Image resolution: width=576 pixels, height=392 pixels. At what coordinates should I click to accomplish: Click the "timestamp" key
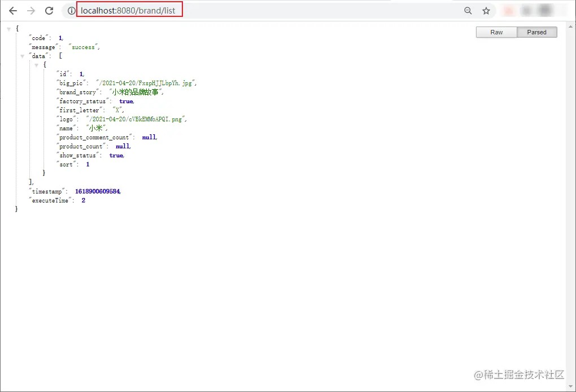point(47,192)
